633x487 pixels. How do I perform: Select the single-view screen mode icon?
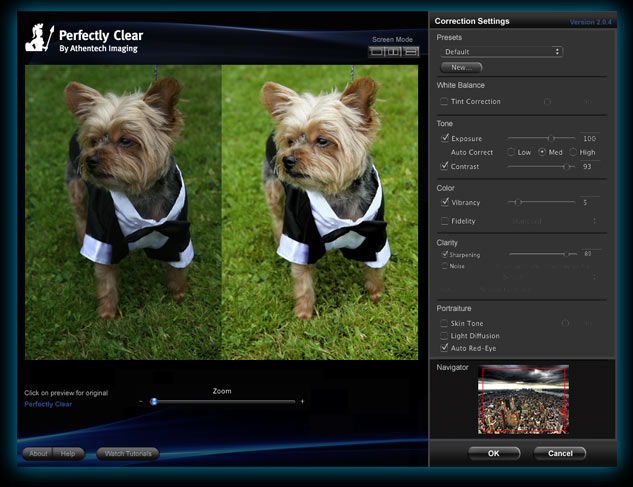coord(376,52)
